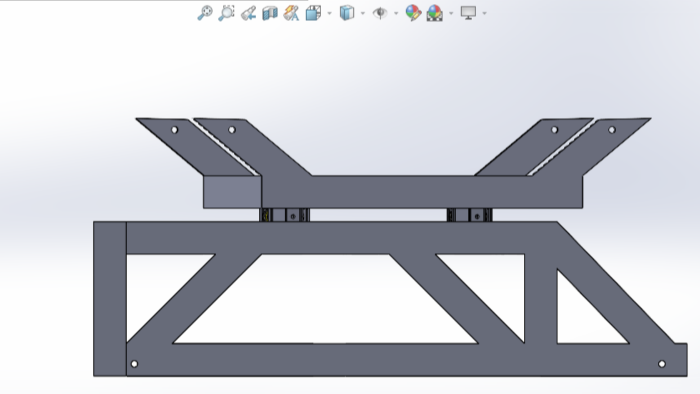Open the View Orientation dropdown arrow
The image size is (700, 394).
coord(329,13)
